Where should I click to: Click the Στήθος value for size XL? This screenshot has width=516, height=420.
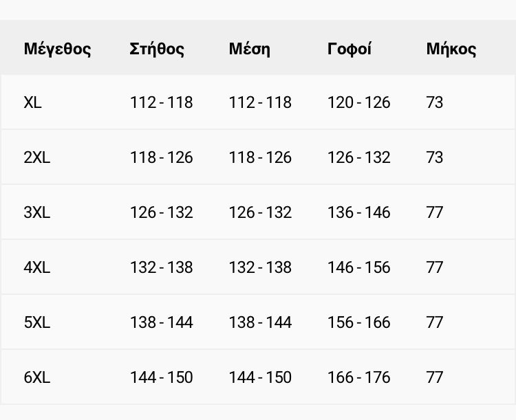(161, 102)
